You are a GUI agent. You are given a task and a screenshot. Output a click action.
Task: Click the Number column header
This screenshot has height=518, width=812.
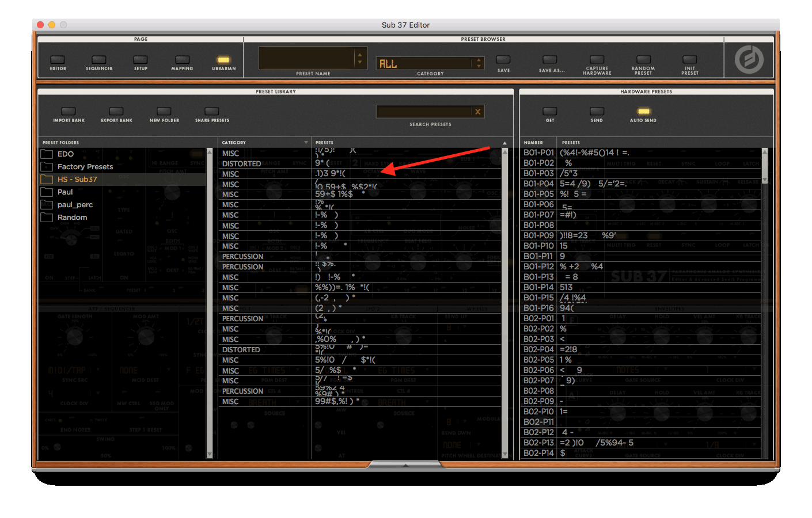(x=533, y=143)
